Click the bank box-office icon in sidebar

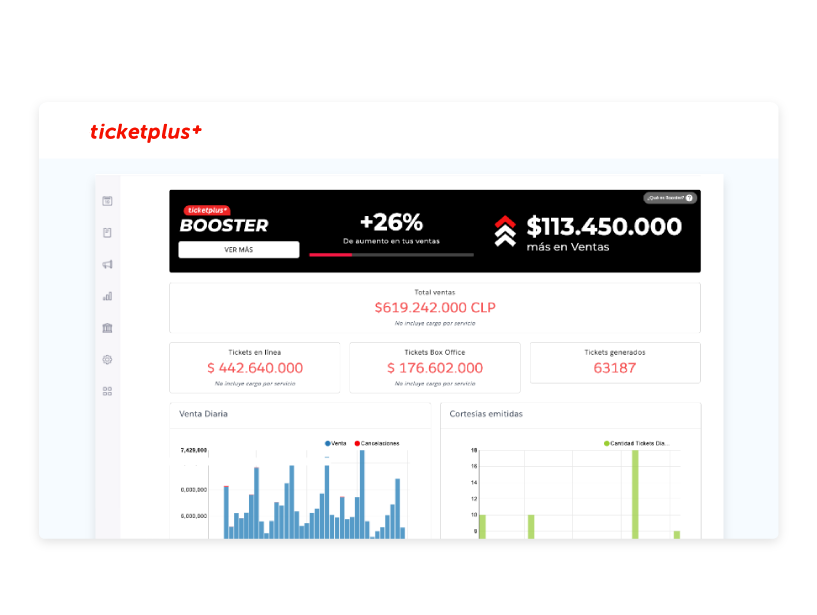click(107, 328)
